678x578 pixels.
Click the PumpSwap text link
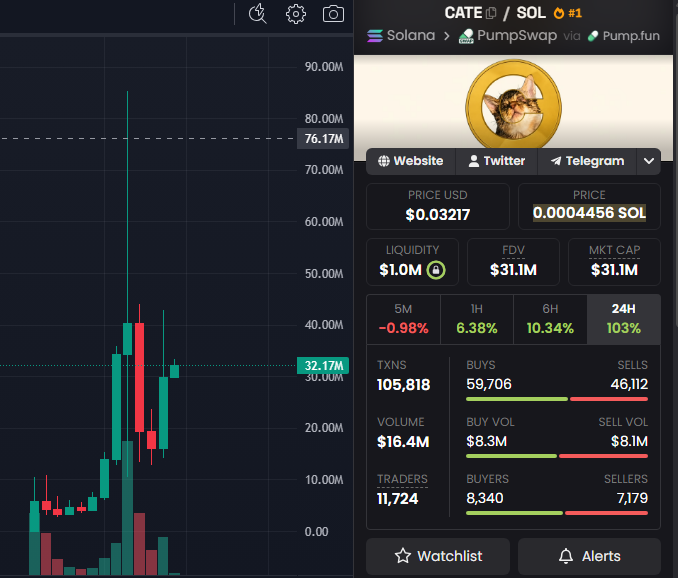517,35
